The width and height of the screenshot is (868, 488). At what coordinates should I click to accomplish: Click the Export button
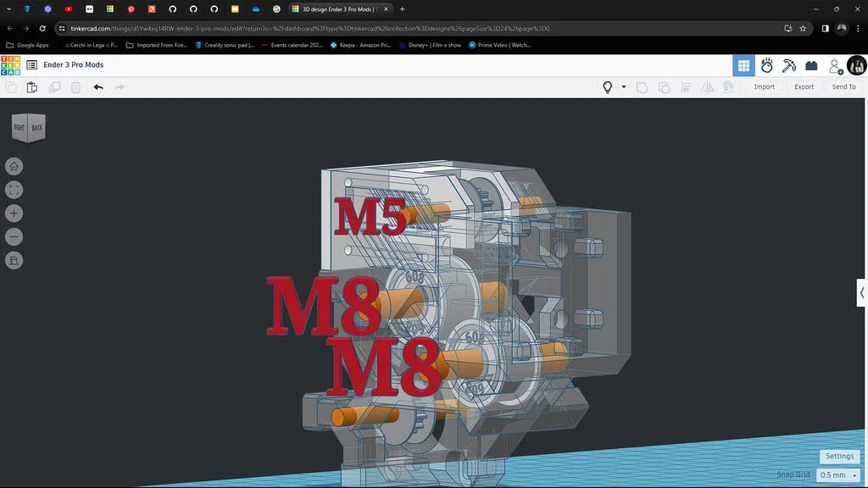[x=804, y=87]
